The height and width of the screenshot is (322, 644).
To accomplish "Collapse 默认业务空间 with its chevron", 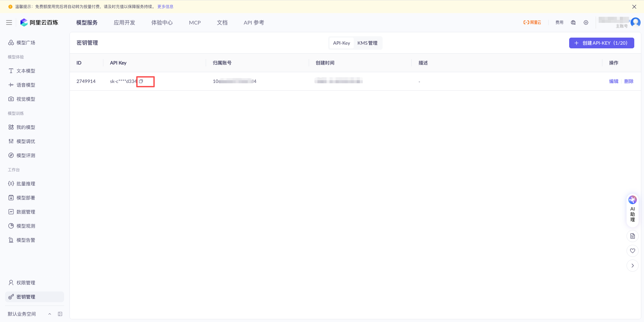I will [x=50, y=314].
